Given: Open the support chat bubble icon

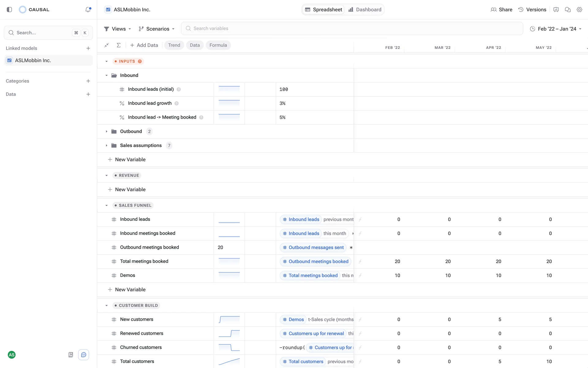Looking at the screenshot, I should click(x=84, y=355).
